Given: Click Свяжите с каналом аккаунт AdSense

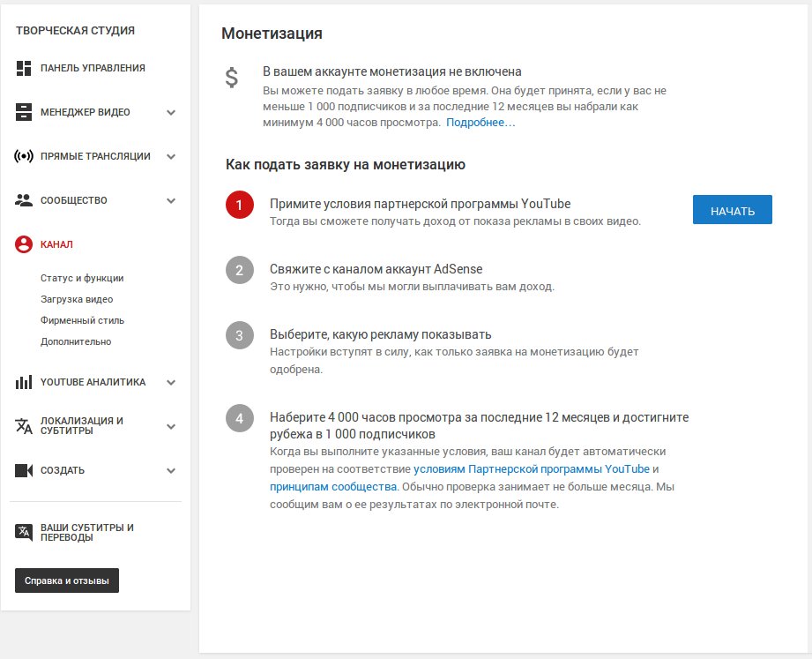Looking at the screenshot, I should [376, 269].
